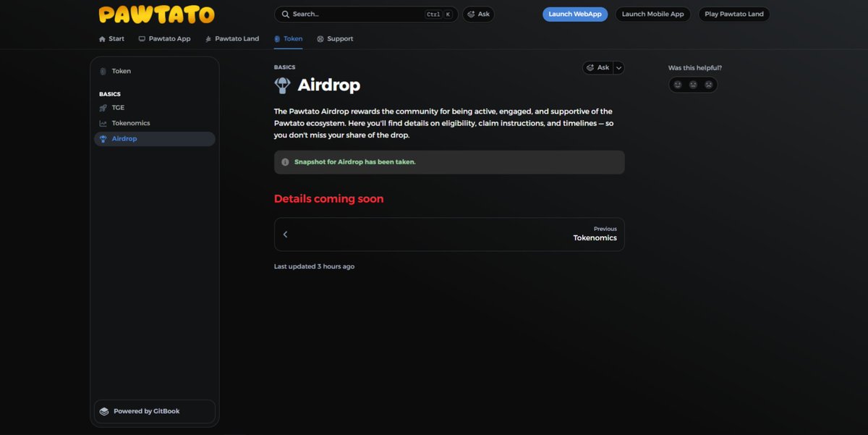Click the home icon beside Start

102,39
